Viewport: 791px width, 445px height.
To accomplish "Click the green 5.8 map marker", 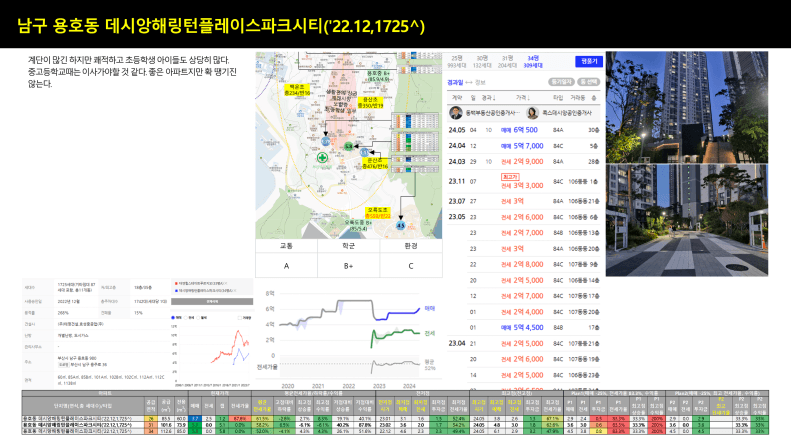I will click(x=349, y=146).
